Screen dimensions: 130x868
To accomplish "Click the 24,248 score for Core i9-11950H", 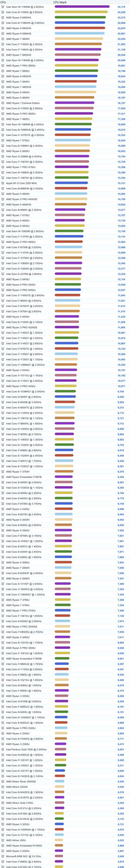I will coord(121,12).
